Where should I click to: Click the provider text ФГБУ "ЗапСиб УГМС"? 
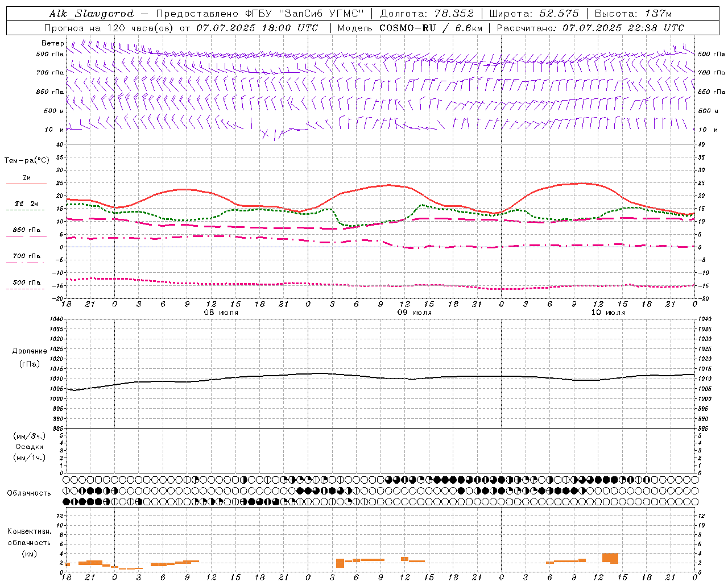(306, 14)
